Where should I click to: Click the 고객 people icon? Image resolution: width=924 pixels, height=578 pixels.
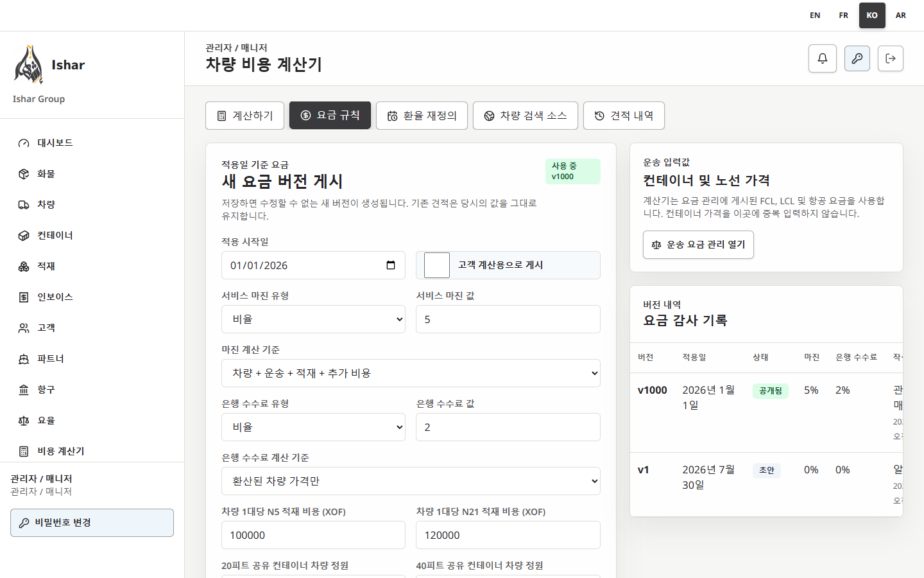pyautogui.click(x=24, y=328)
